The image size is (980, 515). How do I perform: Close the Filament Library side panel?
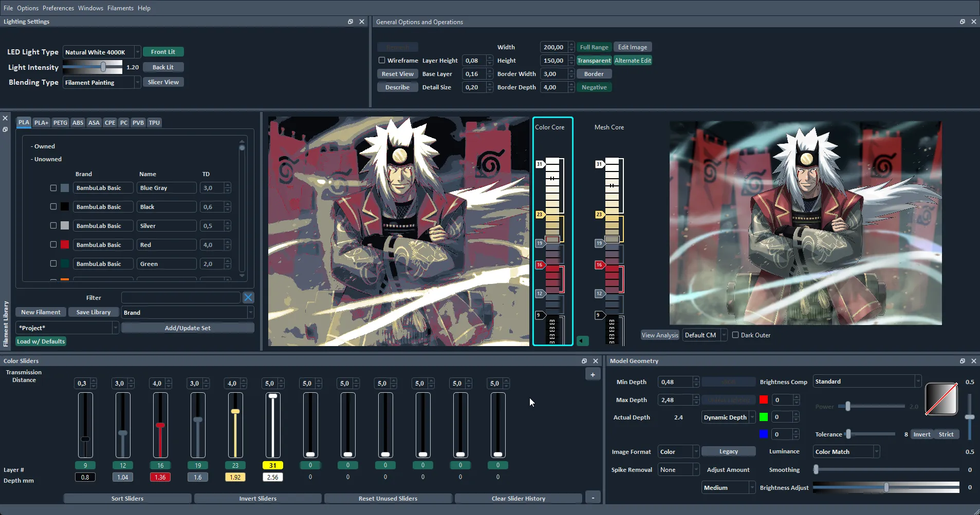5,118
